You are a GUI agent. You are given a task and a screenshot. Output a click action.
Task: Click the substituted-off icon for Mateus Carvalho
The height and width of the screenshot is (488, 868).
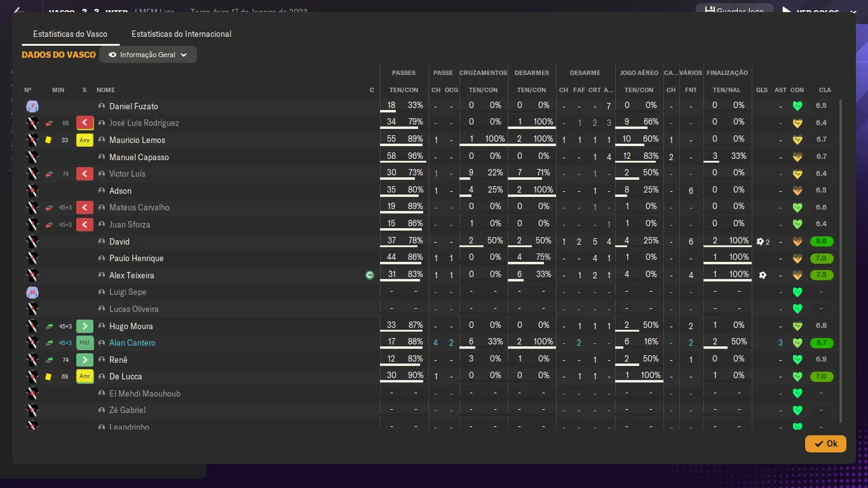tap(85, 207)
